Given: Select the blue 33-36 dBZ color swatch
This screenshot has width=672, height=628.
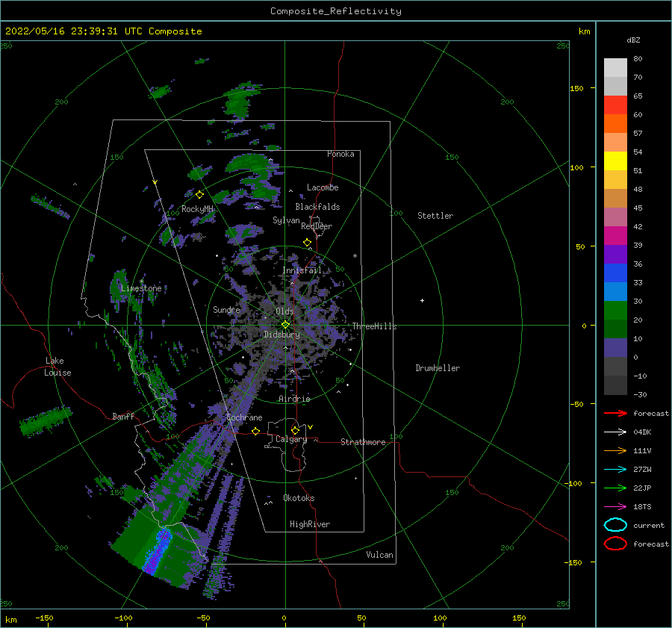Looking at the screenshot, I should click(615, 273).
